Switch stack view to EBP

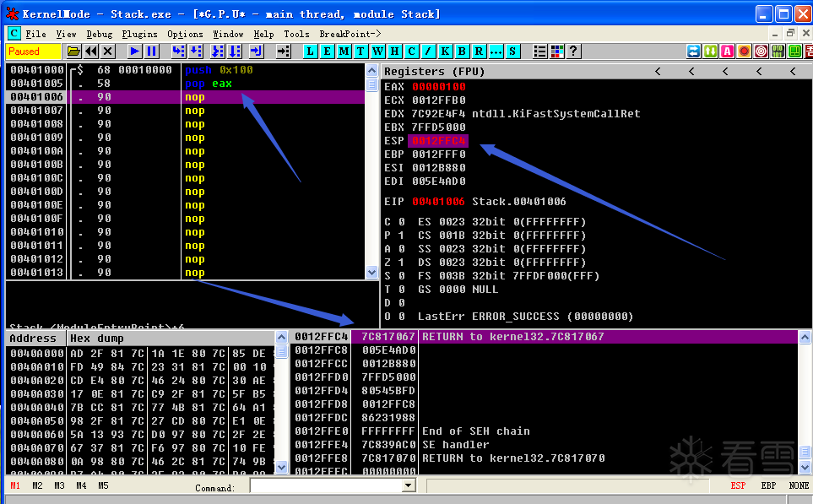pyautogui.click(x=768, y=486)
